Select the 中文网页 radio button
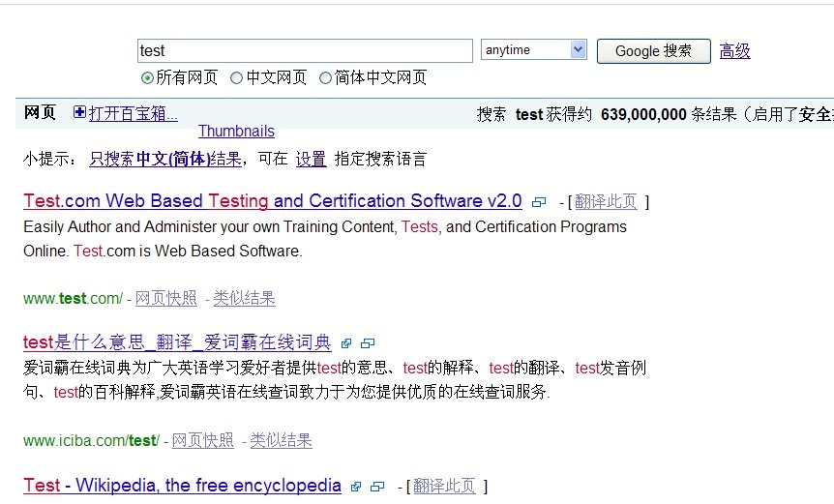 236,78
